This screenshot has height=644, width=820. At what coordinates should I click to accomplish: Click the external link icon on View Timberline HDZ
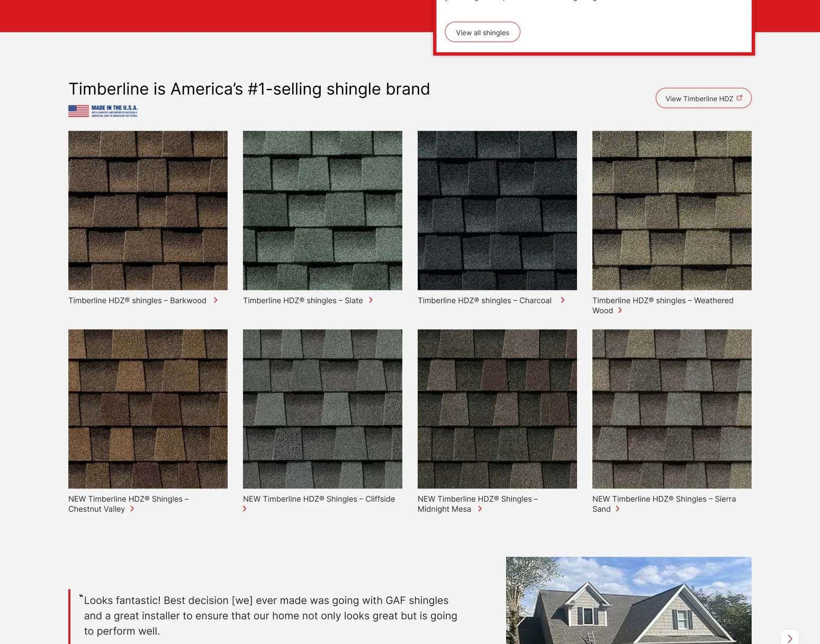click(740, 98)
